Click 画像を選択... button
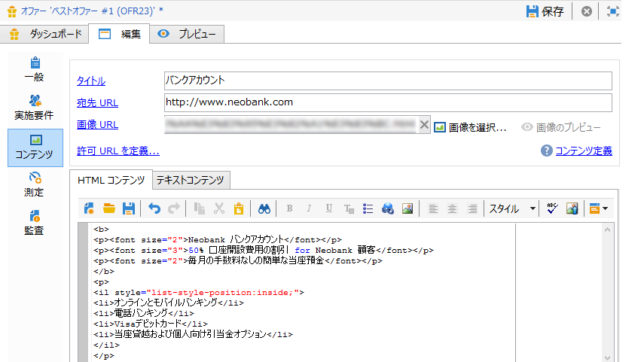644x362 pixels. 470,127
